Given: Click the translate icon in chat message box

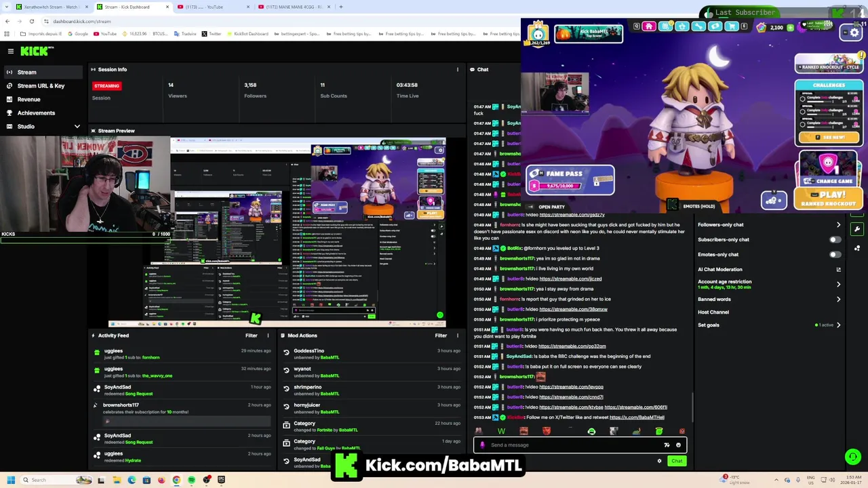Looking at the screenshot, I should [x=667, y=445].
